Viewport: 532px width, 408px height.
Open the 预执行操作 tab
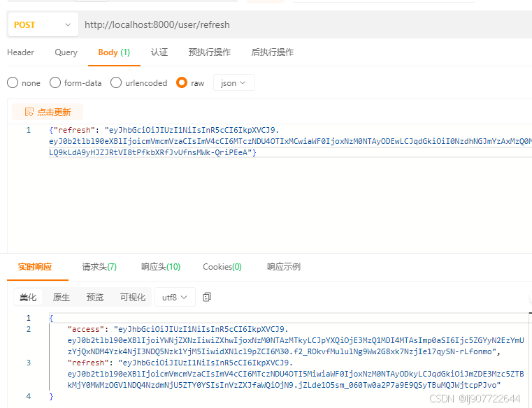pos(209,52)
